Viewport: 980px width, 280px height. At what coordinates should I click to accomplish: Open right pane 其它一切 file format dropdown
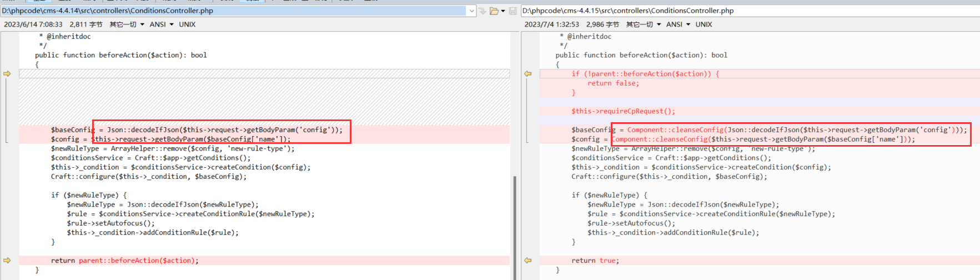pyautogui.click(x=644, y=24)
